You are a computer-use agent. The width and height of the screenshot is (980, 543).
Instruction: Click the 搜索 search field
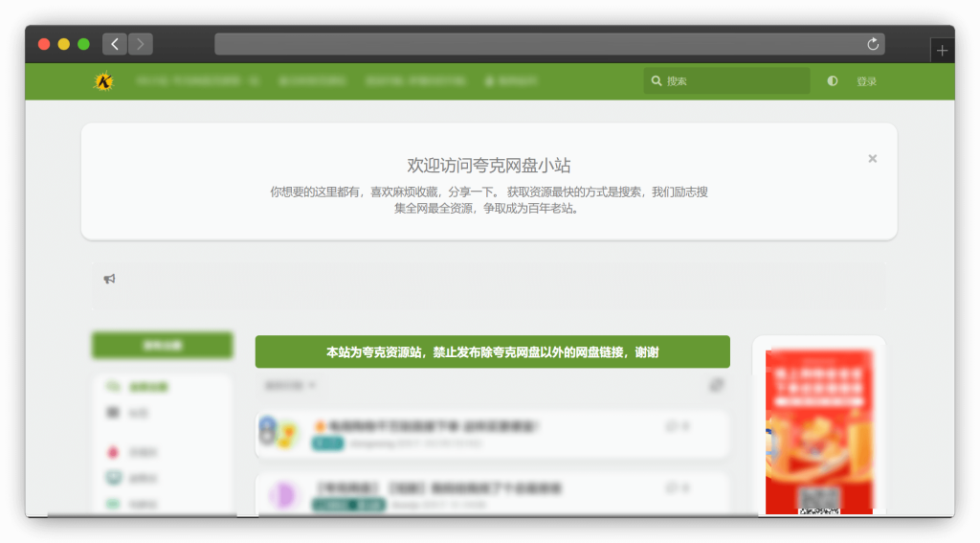[x=727, y=80]
